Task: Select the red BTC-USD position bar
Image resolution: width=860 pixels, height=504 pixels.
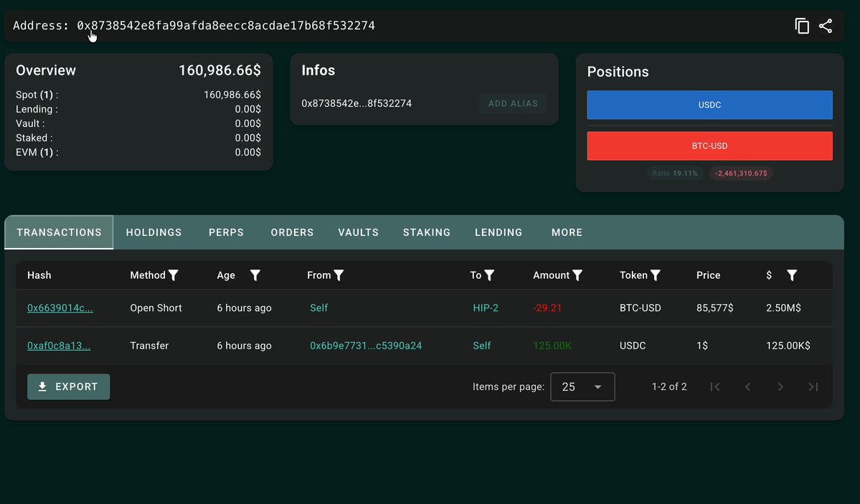Action: (709, 146)
